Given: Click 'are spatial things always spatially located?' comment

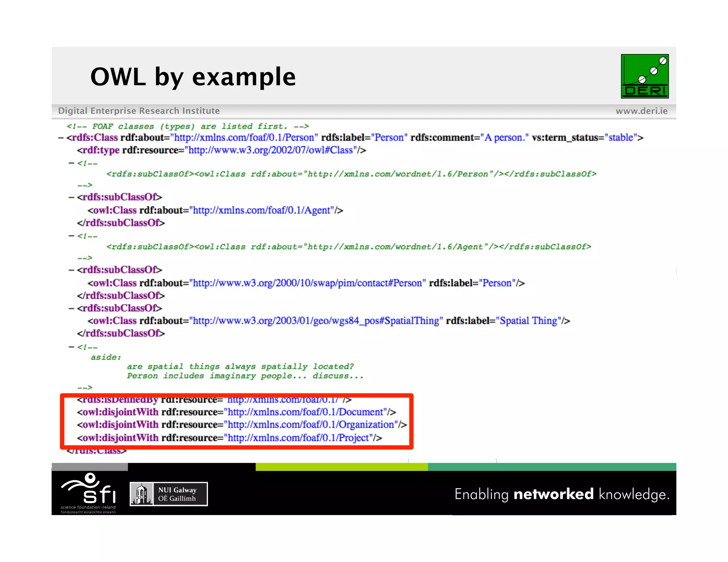Looking at the screenshot, I should pyautogui.click(x=240, y=366).
